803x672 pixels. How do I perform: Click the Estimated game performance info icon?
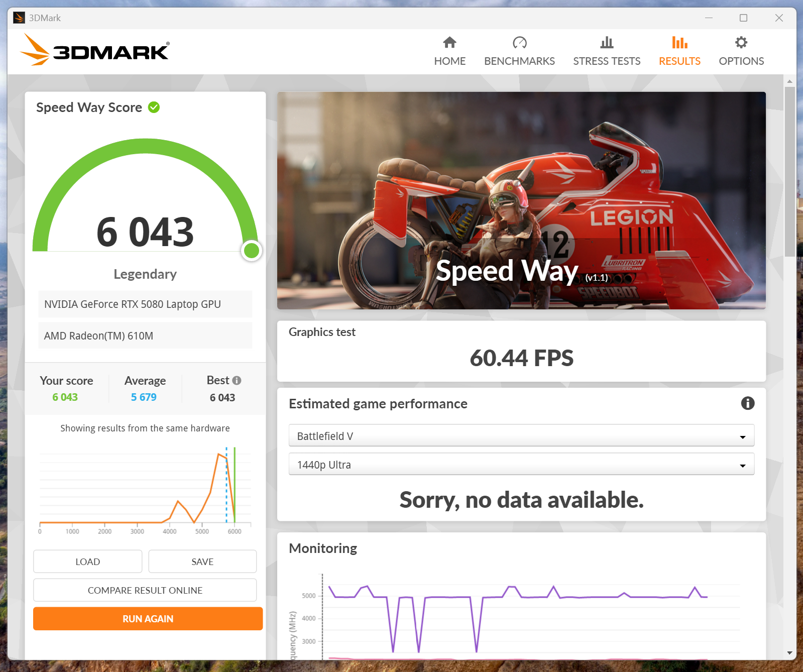(747, 403)
